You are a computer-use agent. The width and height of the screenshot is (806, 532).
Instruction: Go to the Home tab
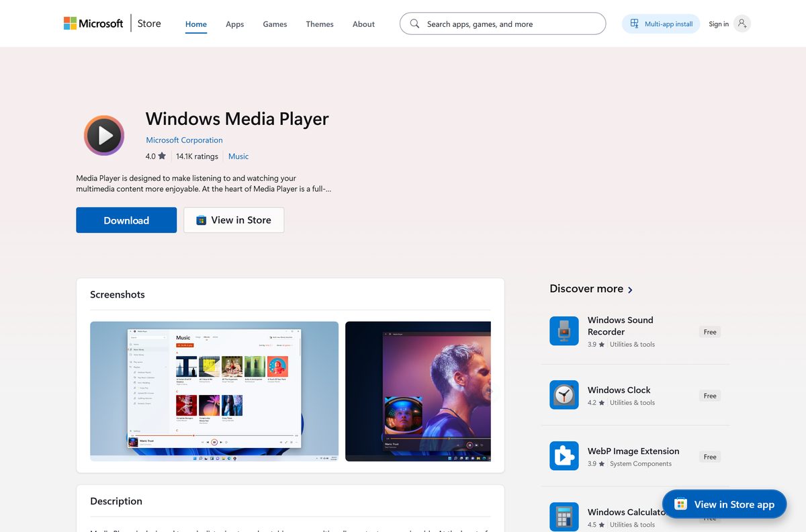pos(196,24)
